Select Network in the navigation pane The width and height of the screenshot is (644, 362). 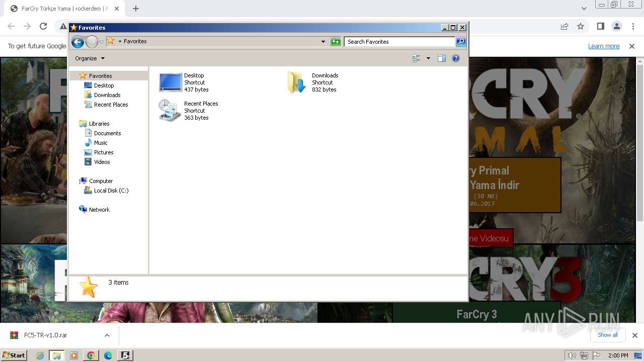click(99, 210)
